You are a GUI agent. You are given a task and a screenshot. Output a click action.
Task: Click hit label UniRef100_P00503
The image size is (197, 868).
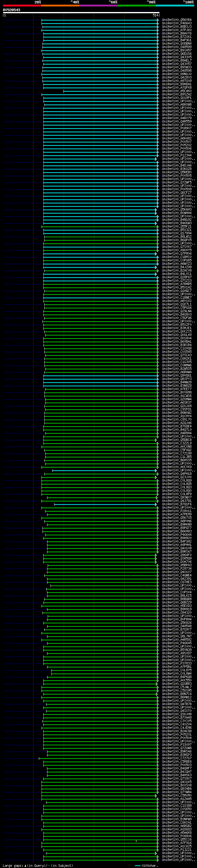[177, 765]
